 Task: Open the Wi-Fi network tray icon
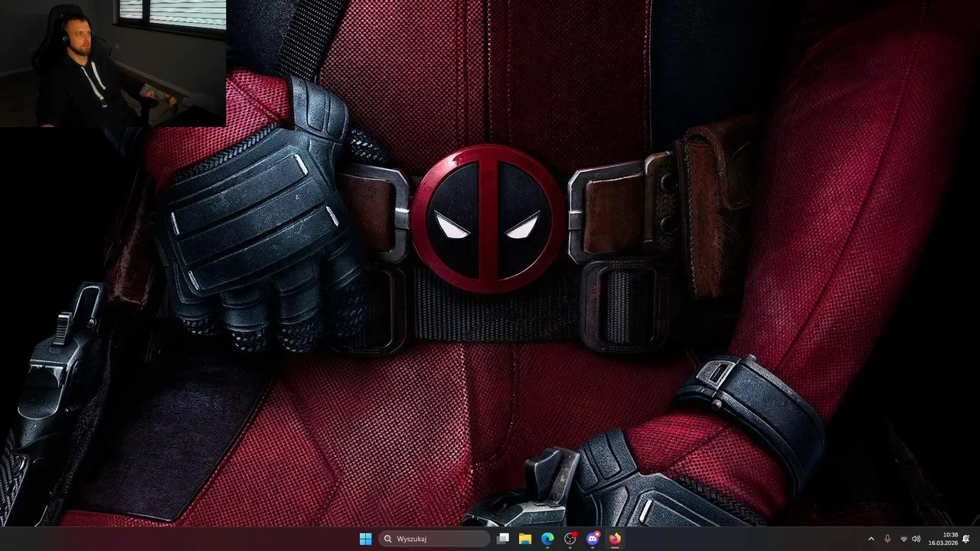pos(903,539)
